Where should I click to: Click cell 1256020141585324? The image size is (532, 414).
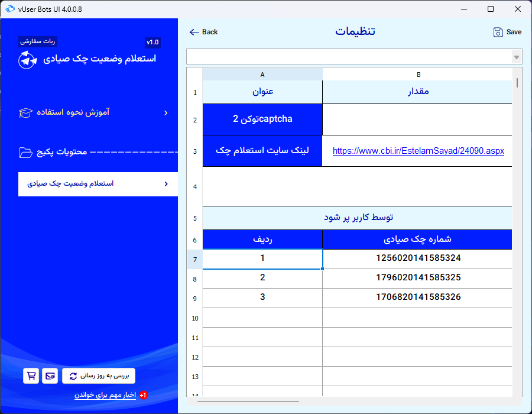417,259
